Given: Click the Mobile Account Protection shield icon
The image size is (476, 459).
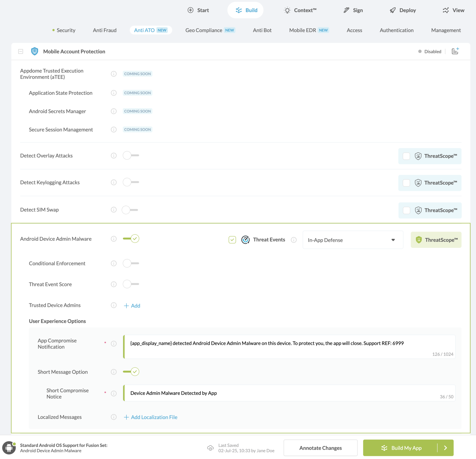Looking at the screenshot, I should click(x=34, y=51).
